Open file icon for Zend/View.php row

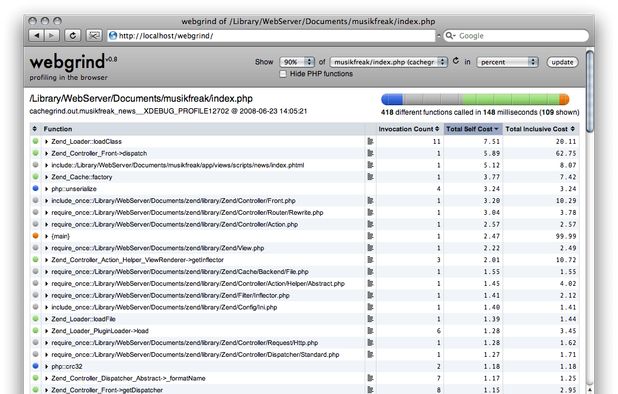(x=370, y=248)
